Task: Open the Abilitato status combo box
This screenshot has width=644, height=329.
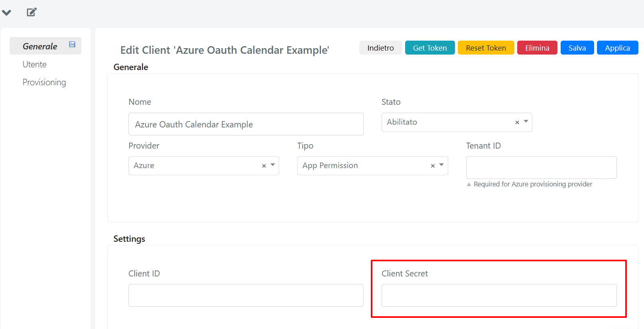Action: point(457,122)
